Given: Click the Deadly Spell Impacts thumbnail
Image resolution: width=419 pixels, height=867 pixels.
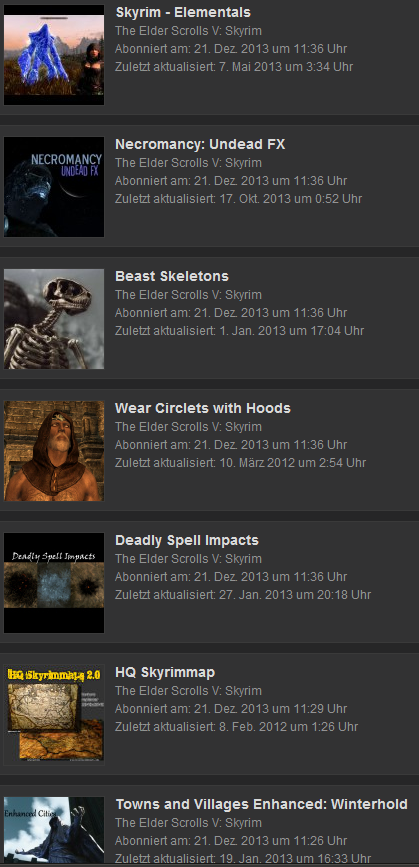Looking at the screenshot, I should (54, 583).
